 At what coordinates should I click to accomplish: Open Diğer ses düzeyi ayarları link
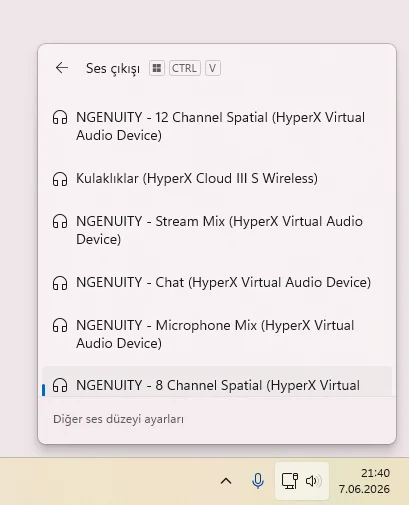click(118, 419)
